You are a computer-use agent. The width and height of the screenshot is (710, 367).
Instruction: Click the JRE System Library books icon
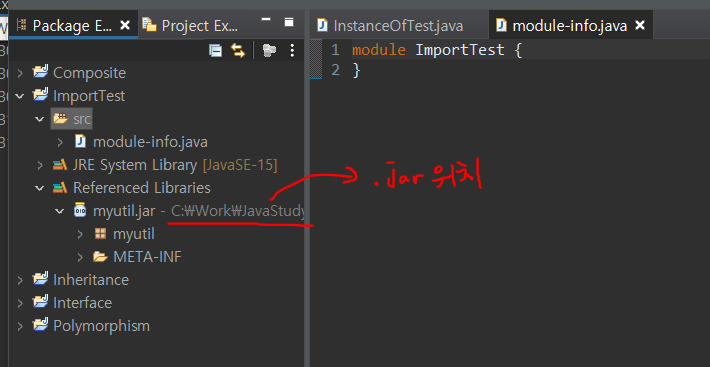[60, 165]
